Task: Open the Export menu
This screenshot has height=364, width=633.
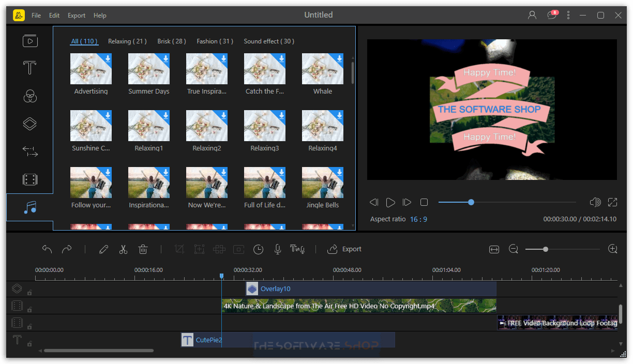Action: click(x=77, y=16)
